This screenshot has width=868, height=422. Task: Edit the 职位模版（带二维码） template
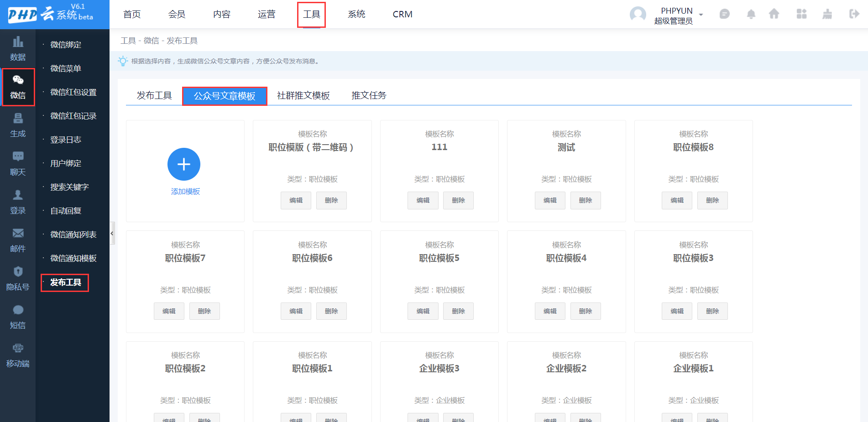(x=296, y=200)
